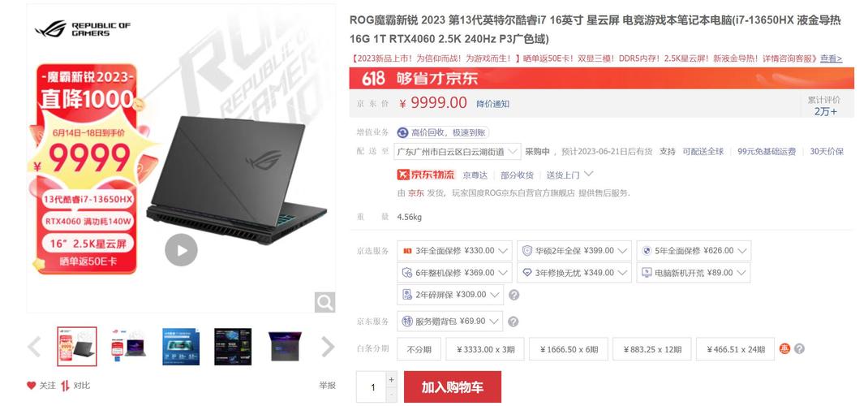Click 加入购物车 add to cart button
Screen dimensions: 868x406
453,387
